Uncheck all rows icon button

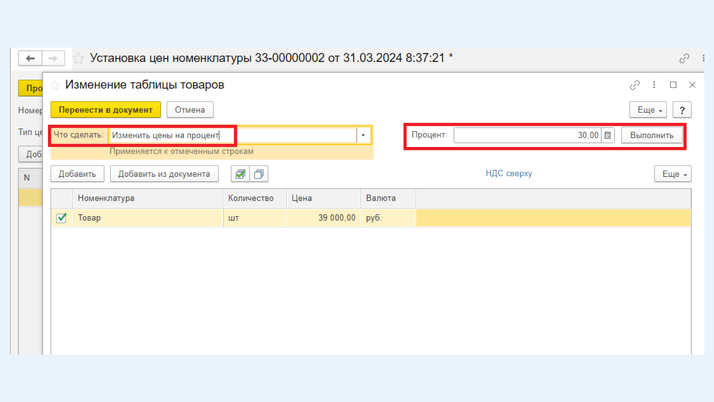[x=259, y=174]
